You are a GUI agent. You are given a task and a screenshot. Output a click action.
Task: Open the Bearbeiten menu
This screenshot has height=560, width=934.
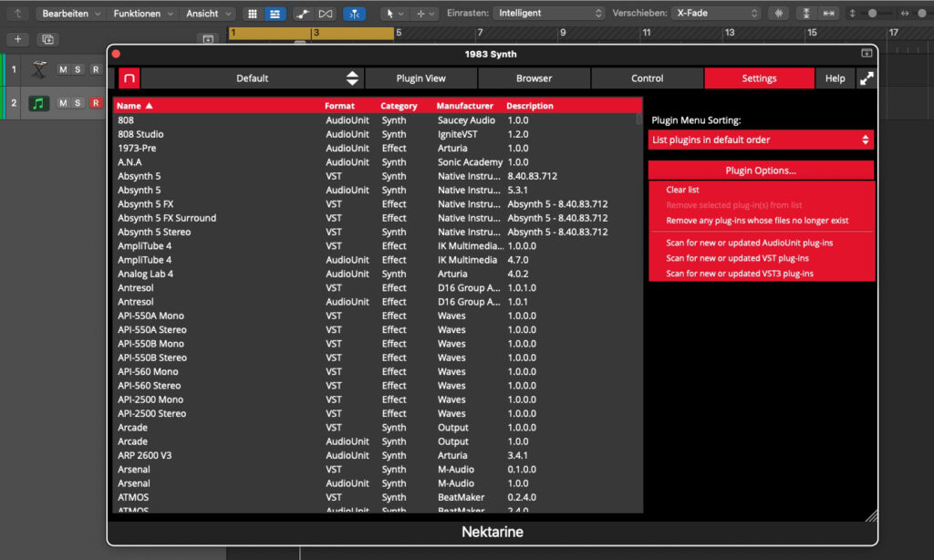[x=71, y=13]
